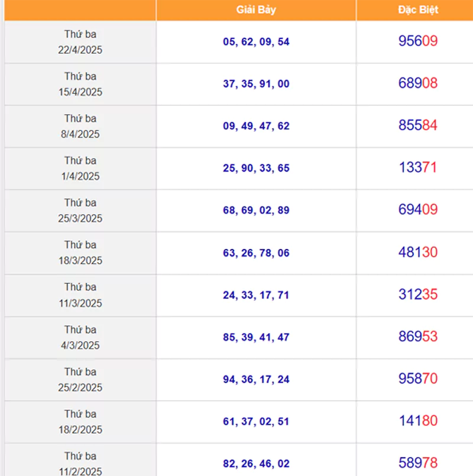Click special prize number 14180

pyautogui.click(x=417, y=421)
